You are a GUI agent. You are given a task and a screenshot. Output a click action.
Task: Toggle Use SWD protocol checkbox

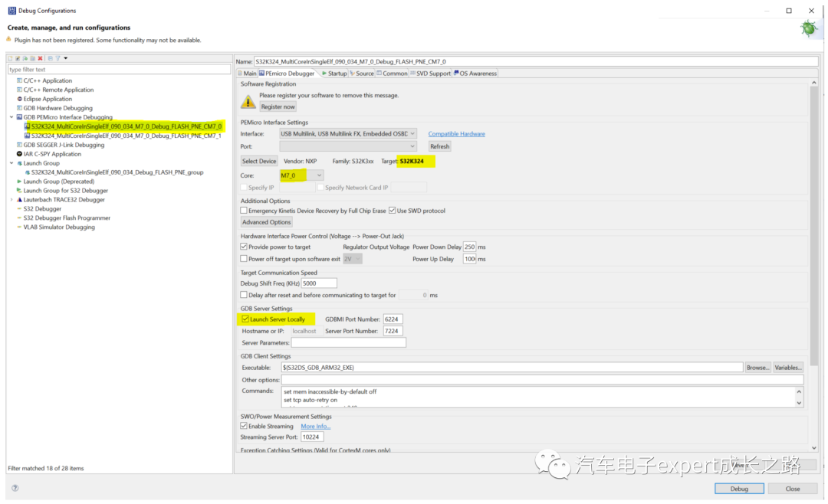pos(392,211)
